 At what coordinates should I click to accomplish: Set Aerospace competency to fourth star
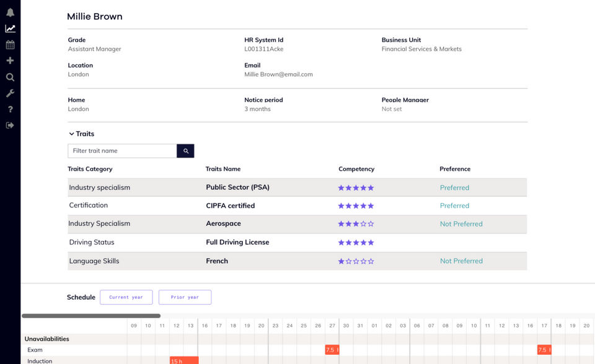point(363,224)
